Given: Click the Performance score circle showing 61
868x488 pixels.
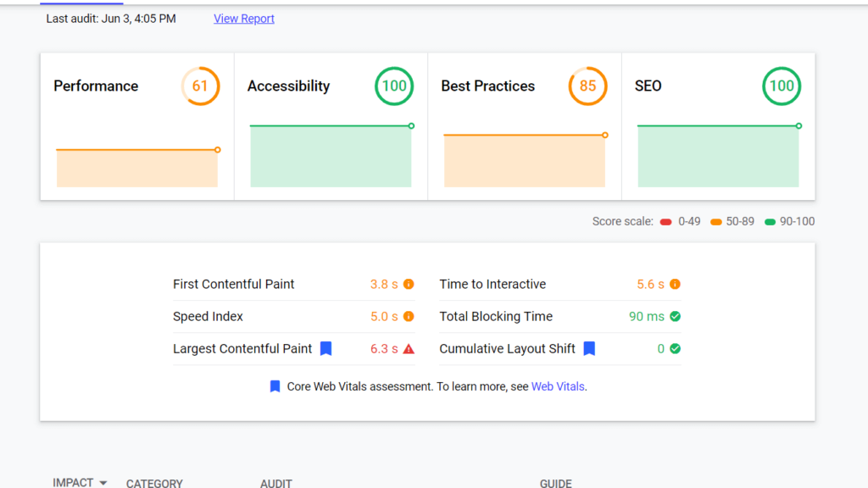Looking at the screenshot, I should pos(200,86).
